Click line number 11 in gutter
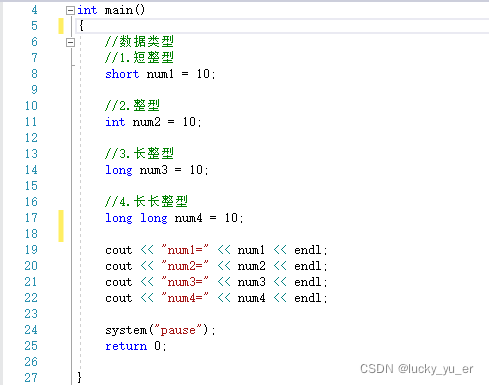Viewport: 489px width, 385px height. (x=31, y=122)
